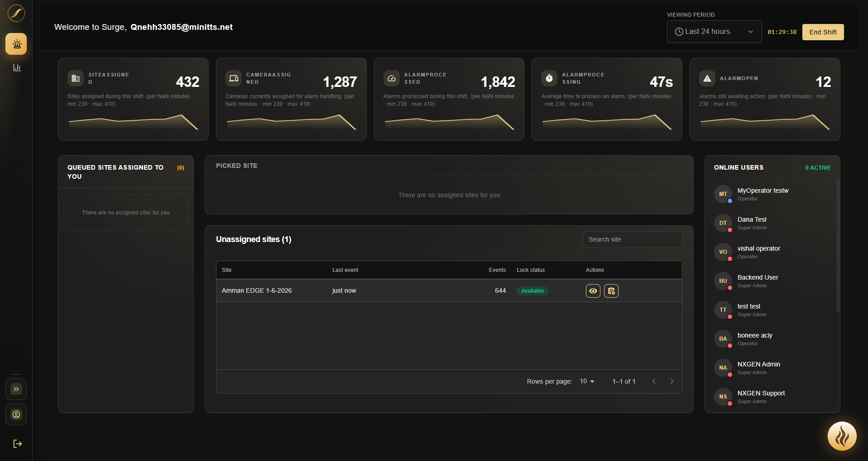Click the assign clipboard icon for Amman EDGE
868x461 pixels.
611,291
